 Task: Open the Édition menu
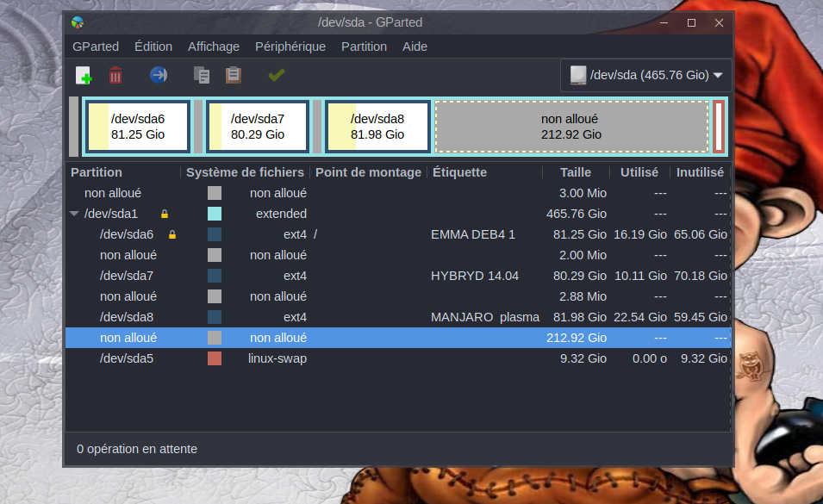[153, 47]
